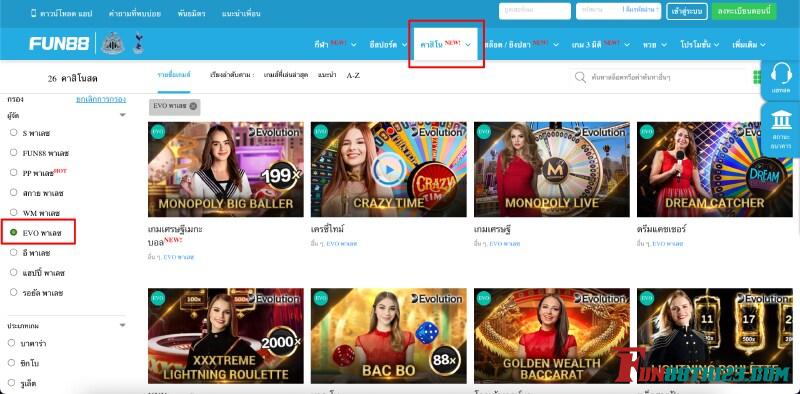Click the Tottenham crest icon
Viewport: 800px width, 394px height.
(x=138, y=43)
